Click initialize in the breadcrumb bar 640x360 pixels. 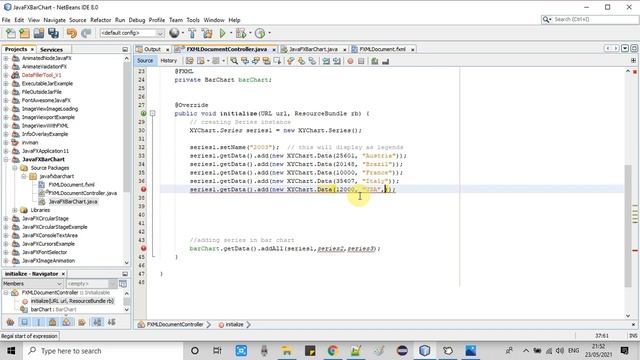[234, 324]
